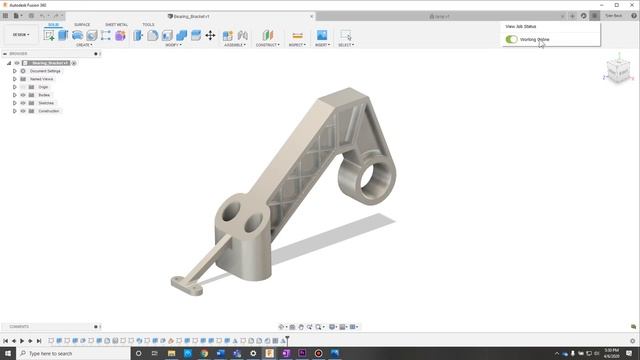Open the Assemble dropdown menu
Screen dimensions: 640x360
pos(235,45)
